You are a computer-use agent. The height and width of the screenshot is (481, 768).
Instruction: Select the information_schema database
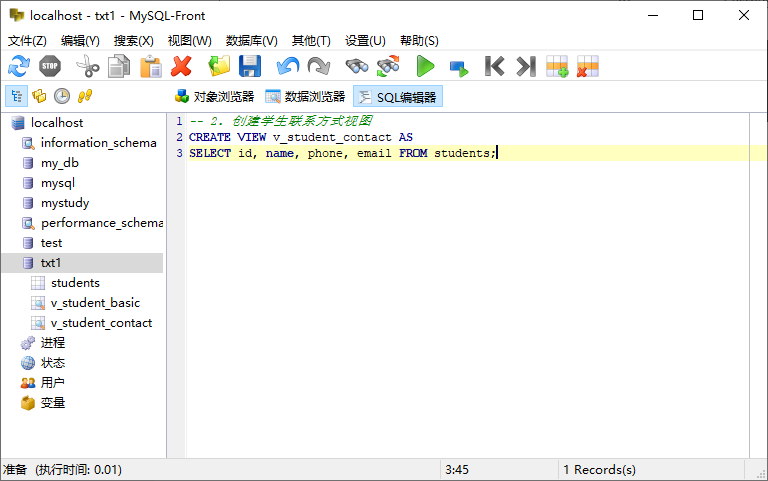98,143
